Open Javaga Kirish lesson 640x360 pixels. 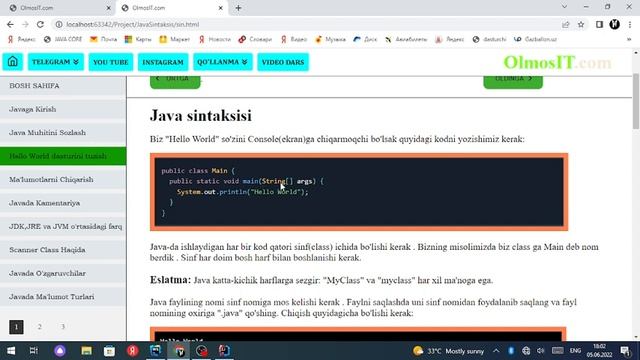(x=63, y=109)
